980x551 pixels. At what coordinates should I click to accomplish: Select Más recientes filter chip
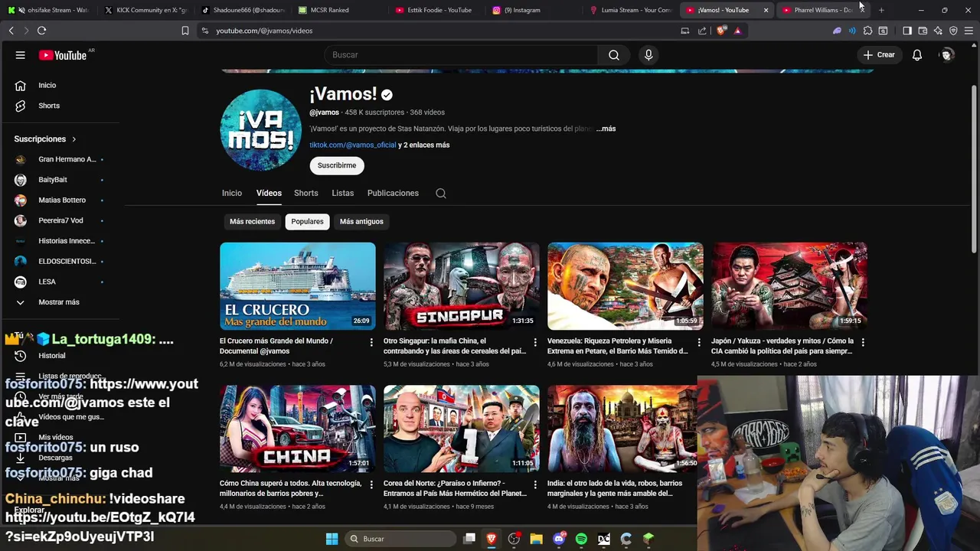(252, 222)
